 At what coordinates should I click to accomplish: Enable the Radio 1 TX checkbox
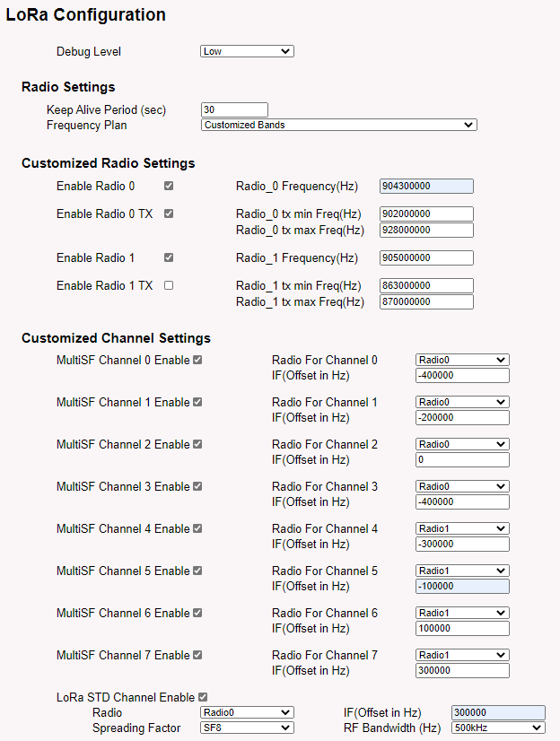169,286
